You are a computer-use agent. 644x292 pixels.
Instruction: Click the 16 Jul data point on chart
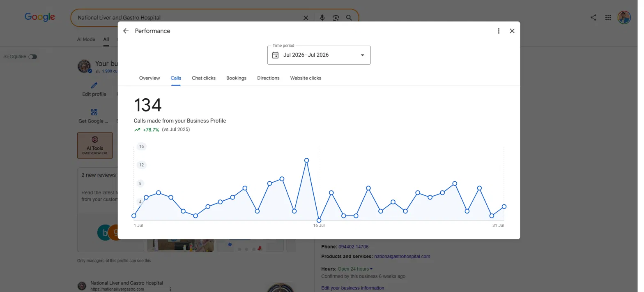pyautogui.click(x=319, y=220)
